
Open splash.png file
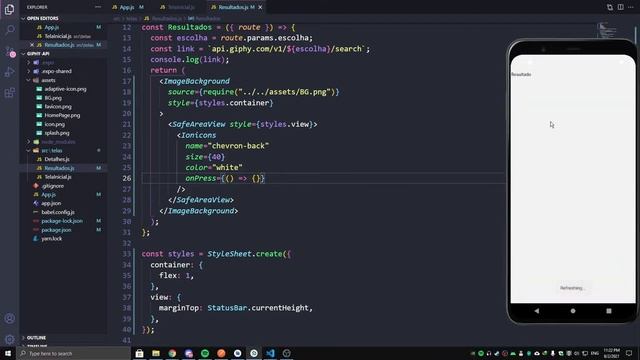[57, 133]
